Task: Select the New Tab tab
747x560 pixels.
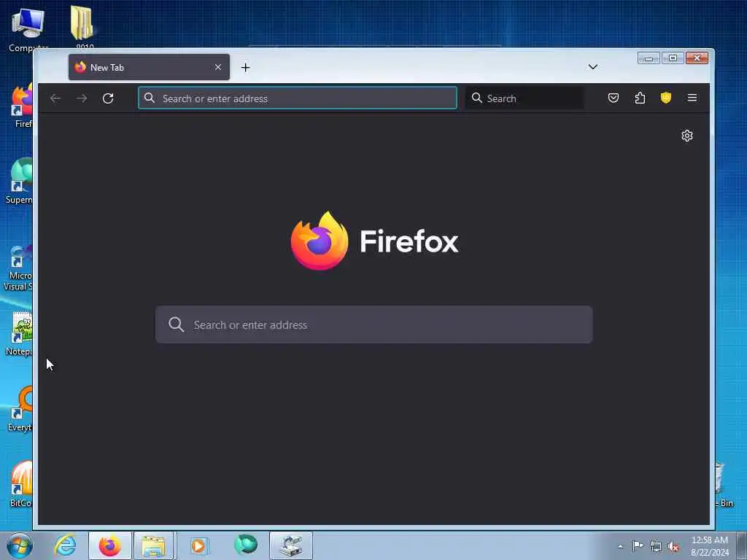Action: 149,67
